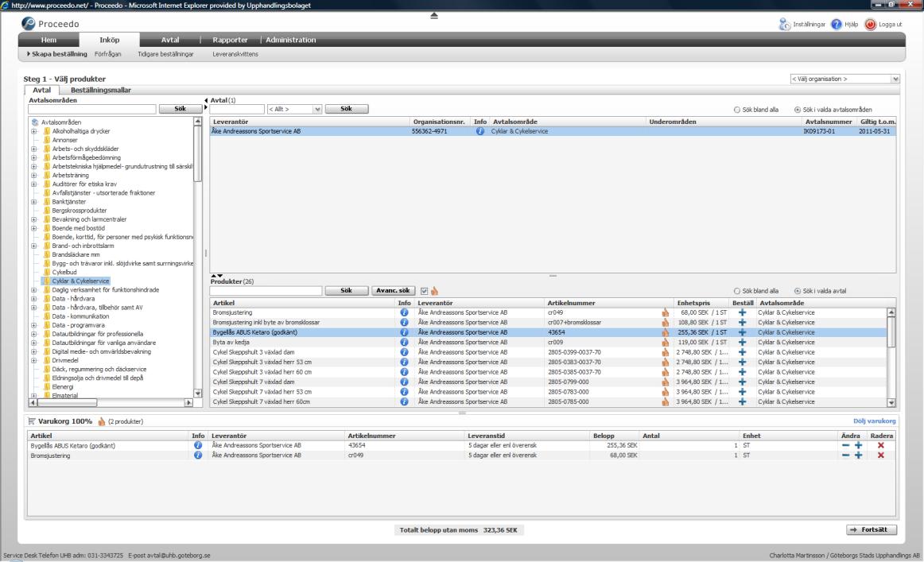The height and width of the screenshot is (562, 924).
Task: Open cart info icon for Bromsjustering
Action: 198,455
